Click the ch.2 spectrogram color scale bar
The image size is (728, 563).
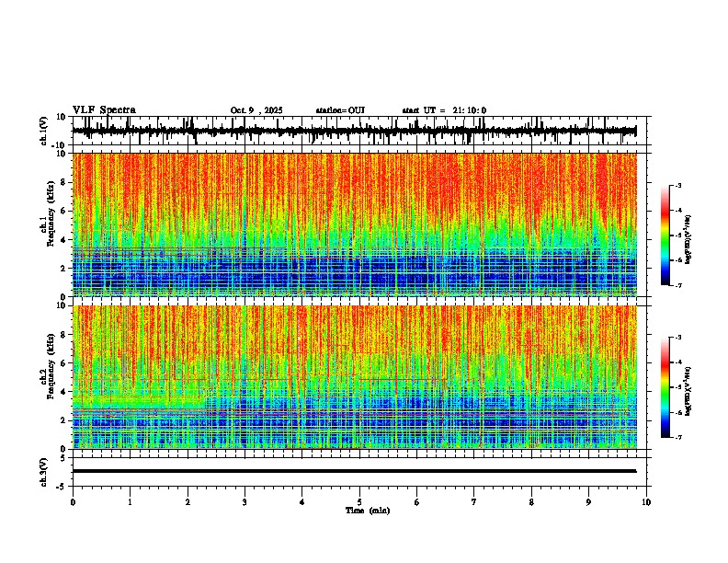click(665, 387)
